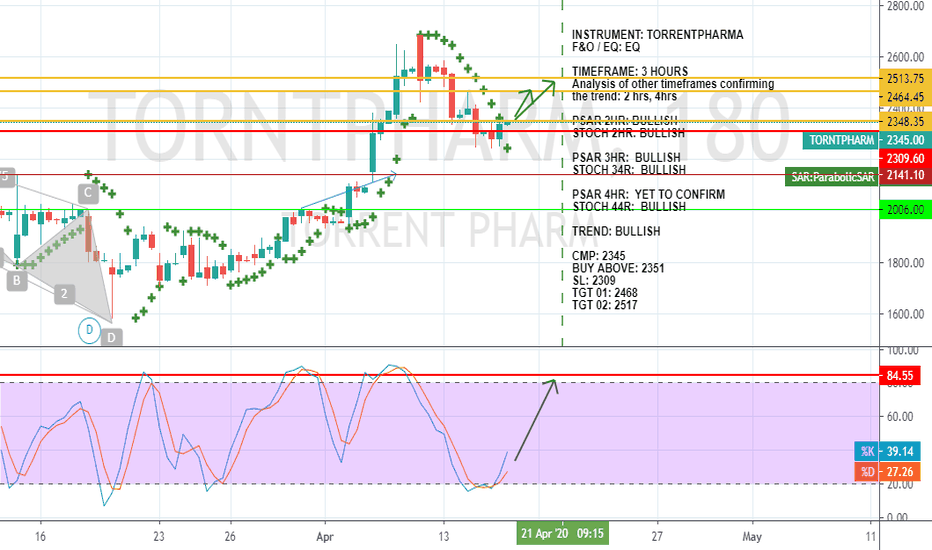
Task: Click the 2345.00 current price label
Action: pyautogui.click(x=905, y=140)
